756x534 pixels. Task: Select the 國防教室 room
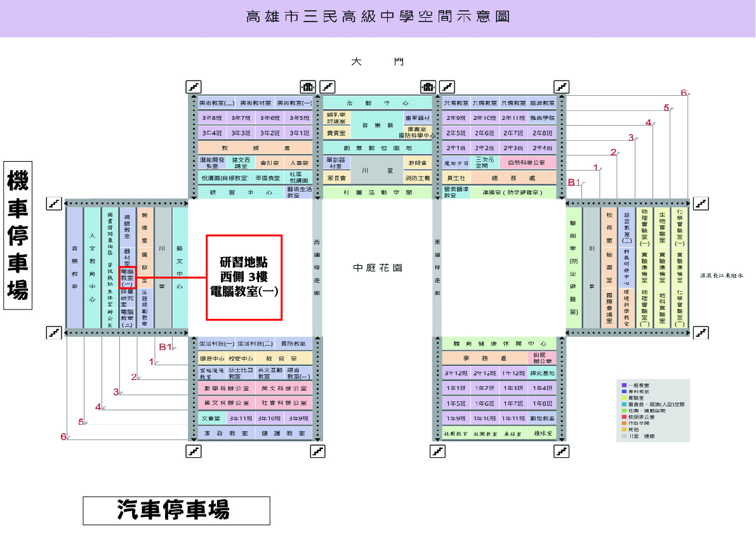[294, 344]
